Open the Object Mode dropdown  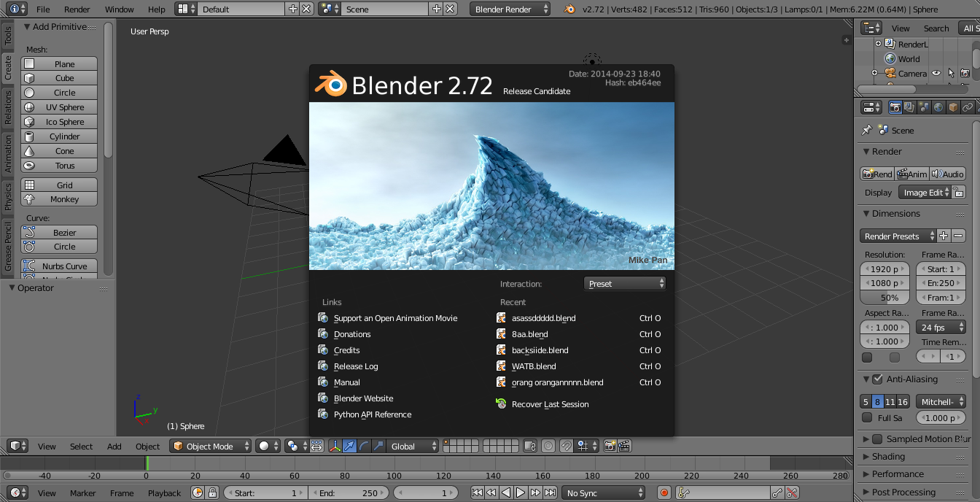[211, 446]
